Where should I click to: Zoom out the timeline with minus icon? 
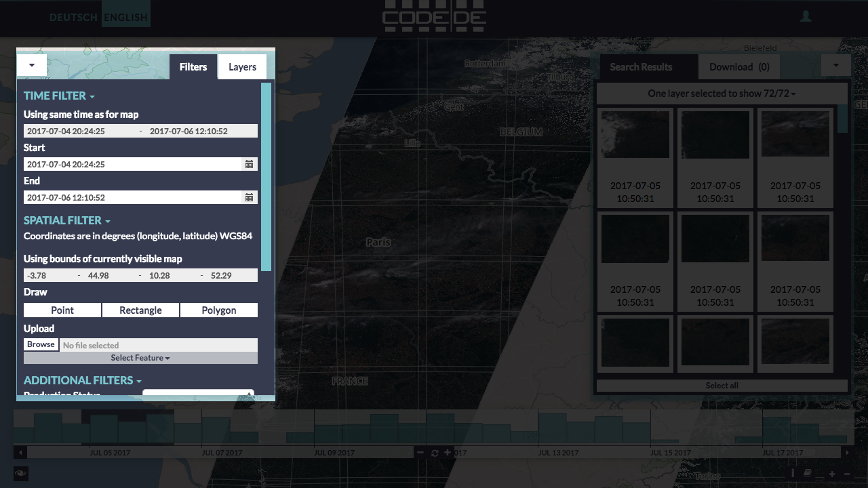(x=420, y=453)
